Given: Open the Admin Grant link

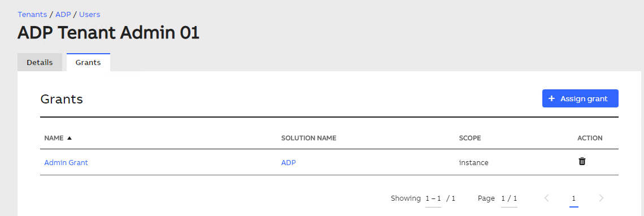Looking at the screenshot, I should click(66, 162).
